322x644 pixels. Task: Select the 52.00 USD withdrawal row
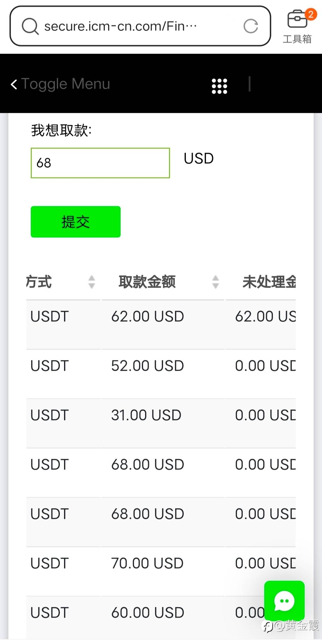point(148,366)
